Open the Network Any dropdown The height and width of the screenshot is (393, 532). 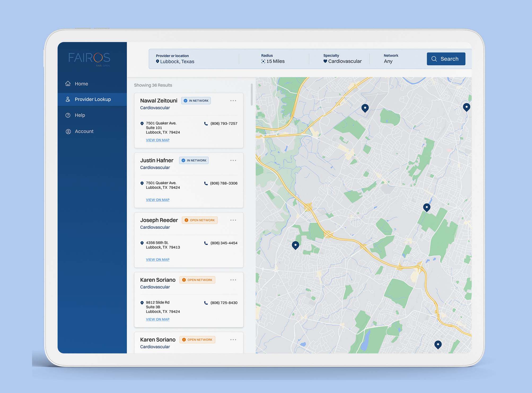pos(388,61)
